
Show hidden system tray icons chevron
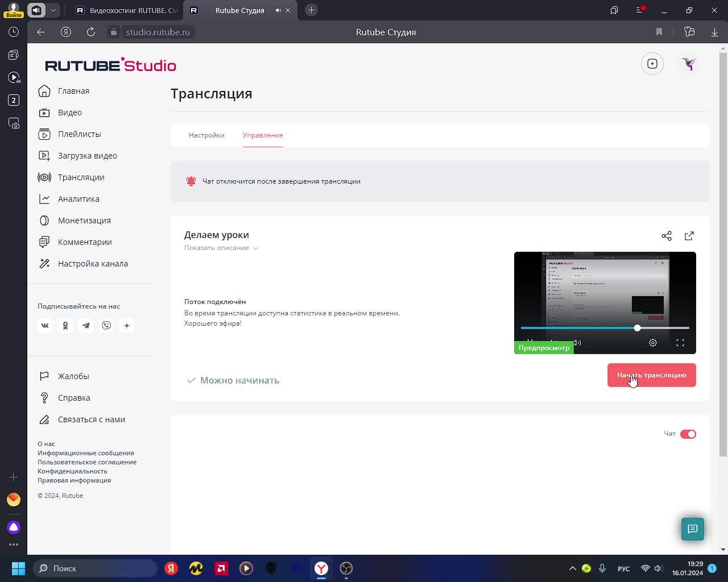click(573, 568)
